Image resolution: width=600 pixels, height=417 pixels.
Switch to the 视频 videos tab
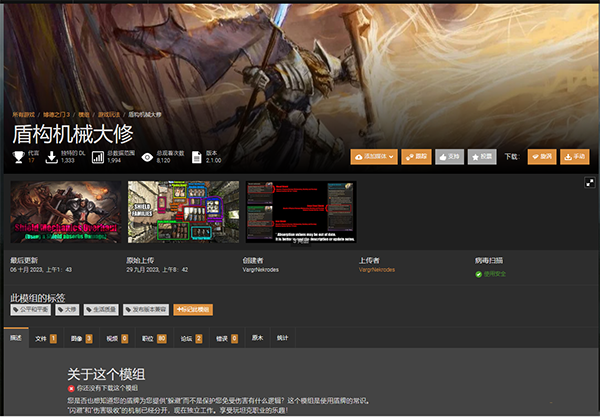click(x=117, y=339)
